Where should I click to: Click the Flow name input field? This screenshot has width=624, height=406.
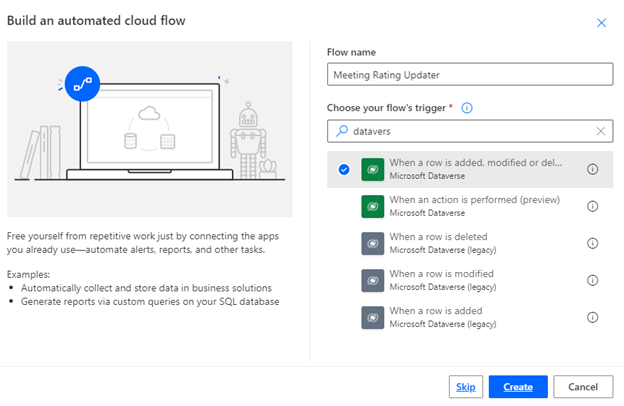(470, 74)
